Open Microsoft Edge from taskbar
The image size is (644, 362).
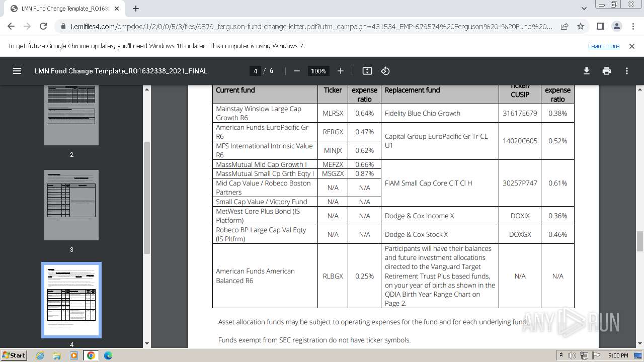point(108,355)
